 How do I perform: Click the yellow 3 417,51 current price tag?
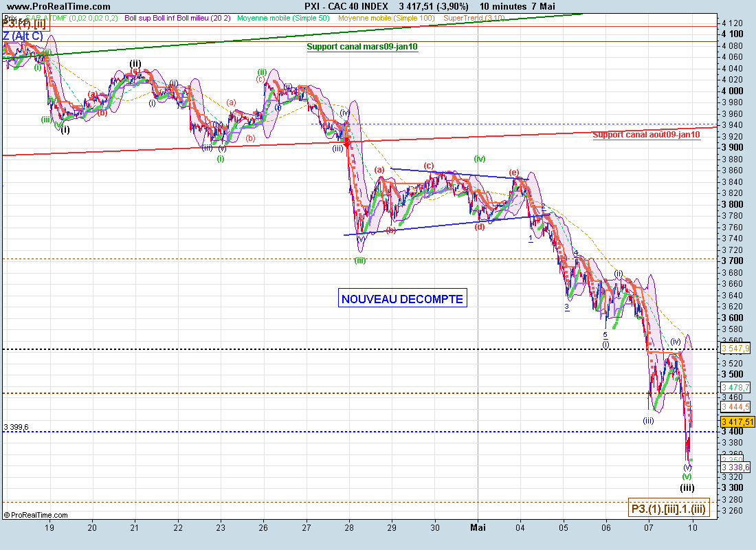(737, 422)
